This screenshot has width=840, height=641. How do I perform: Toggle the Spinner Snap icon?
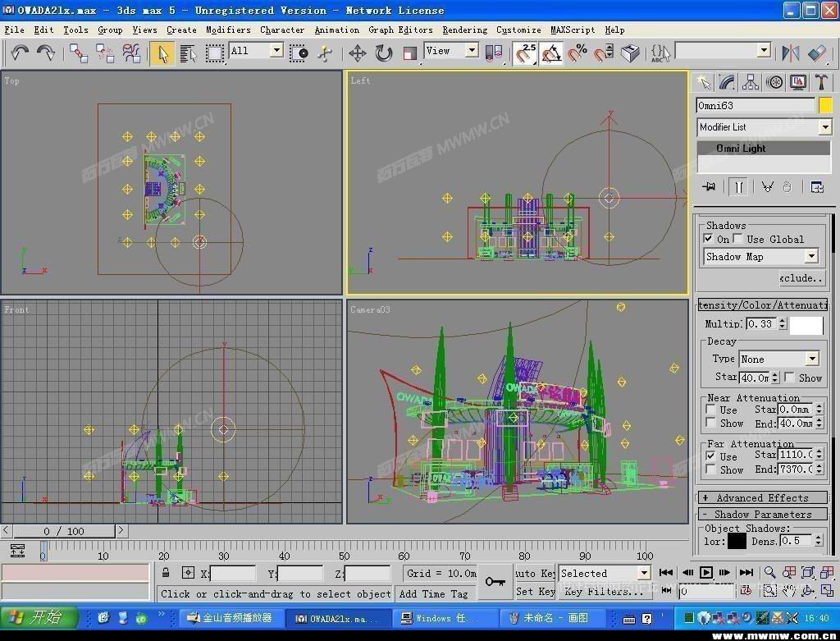[604, 53]
